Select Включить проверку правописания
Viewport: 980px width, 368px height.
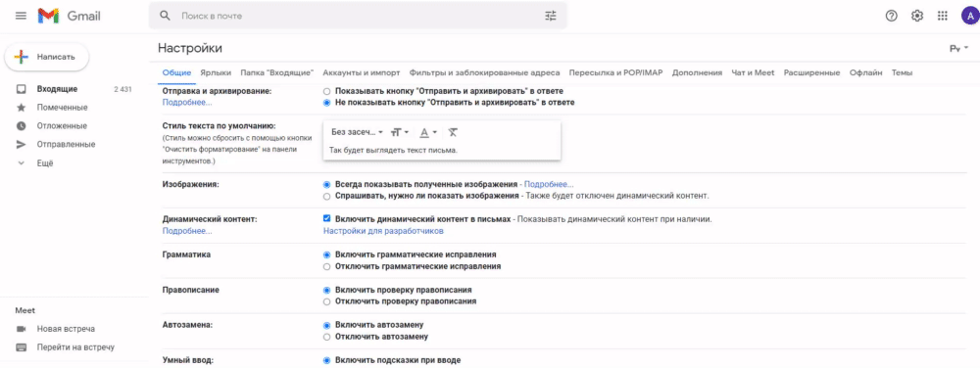tap(327, 290)
